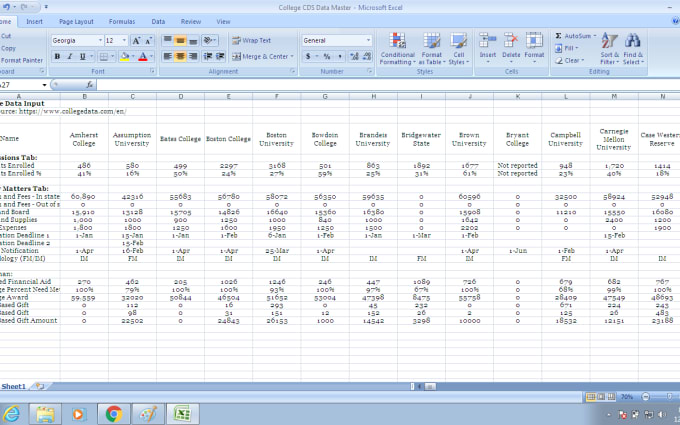Open Font dialog box launcher
The image size is (680, 425).
(x=153, y=71)
